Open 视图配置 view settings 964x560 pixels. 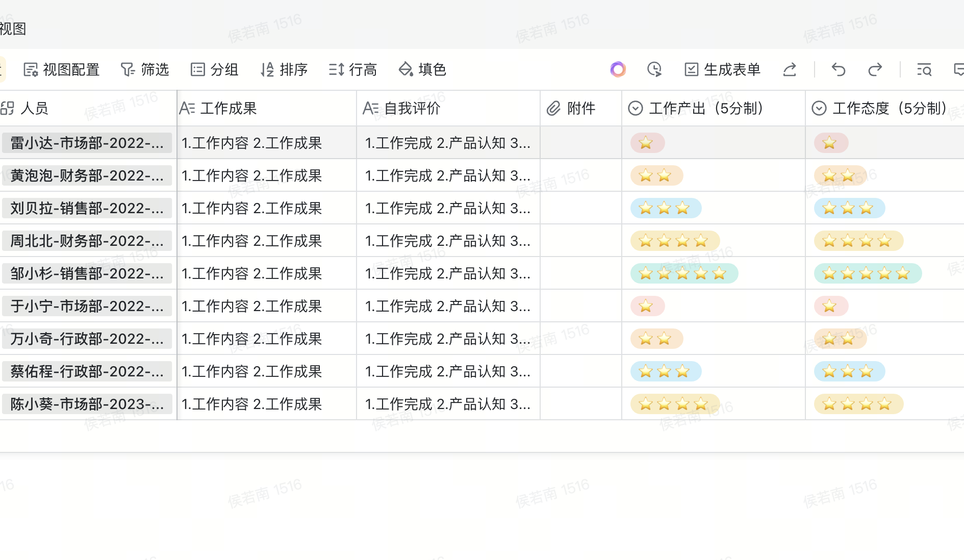click(61, 69)
